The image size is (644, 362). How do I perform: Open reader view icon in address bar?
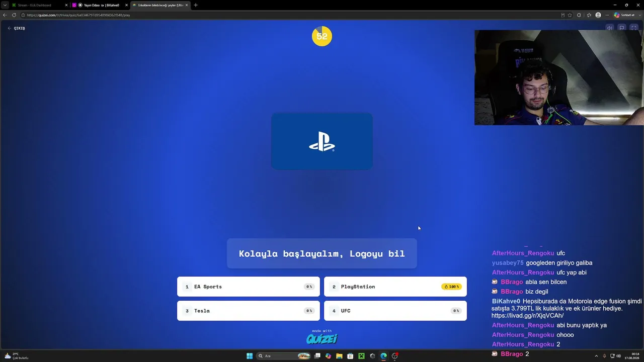click(562, 15)
